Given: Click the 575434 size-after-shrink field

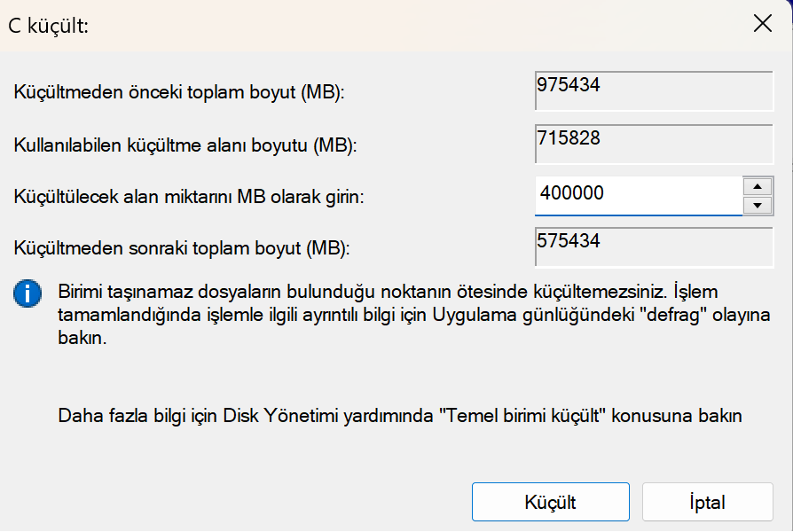Looking at the screenshot, I should 653,246.
